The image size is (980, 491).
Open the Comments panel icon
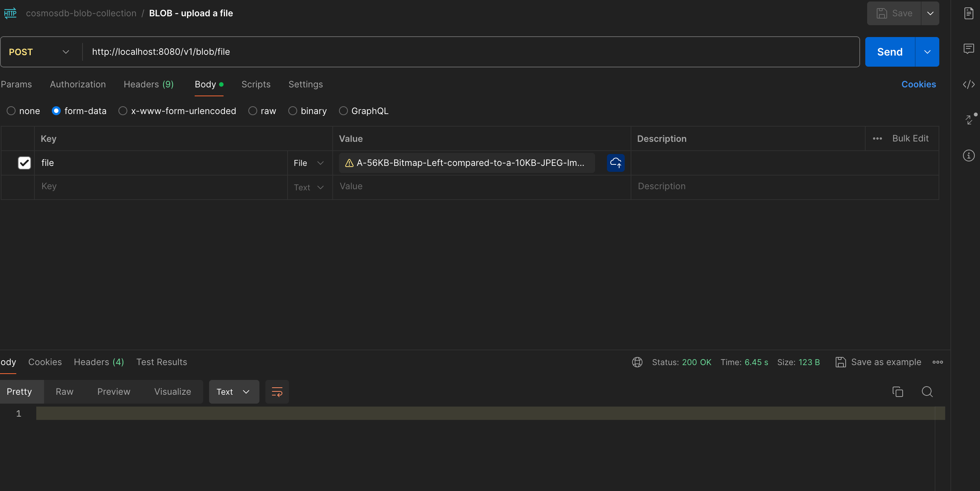tap(968, 49)
